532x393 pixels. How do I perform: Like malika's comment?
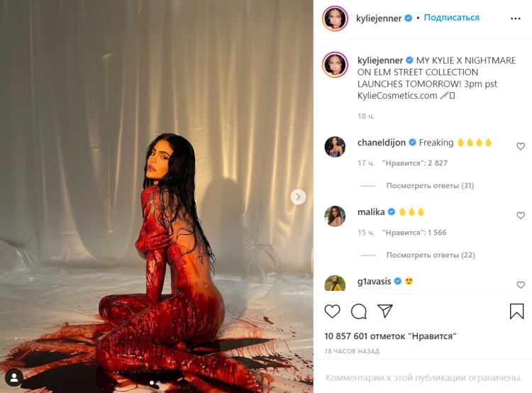521,215
